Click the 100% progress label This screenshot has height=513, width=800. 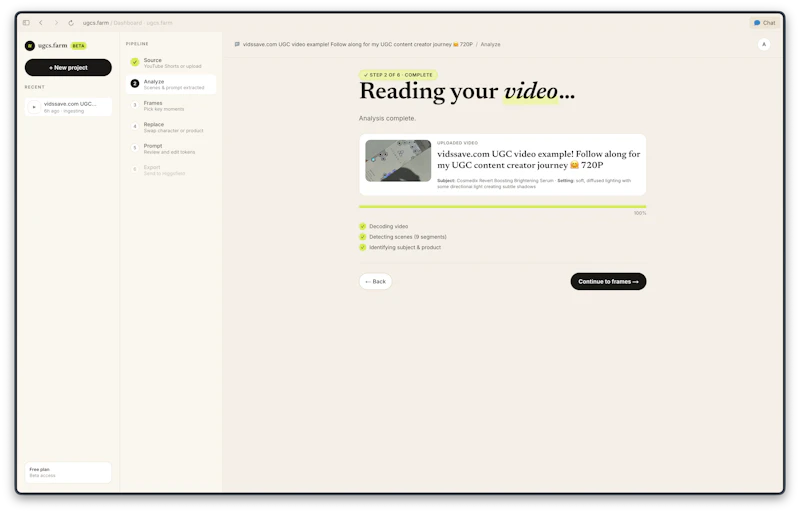[640, 213]
